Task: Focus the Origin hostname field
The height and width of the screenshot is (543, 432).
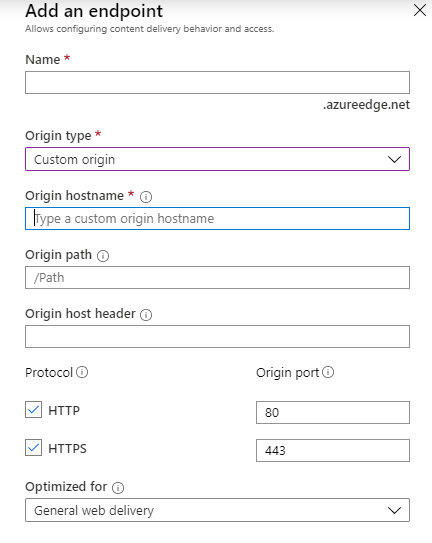Action: (x=217, y=219)
